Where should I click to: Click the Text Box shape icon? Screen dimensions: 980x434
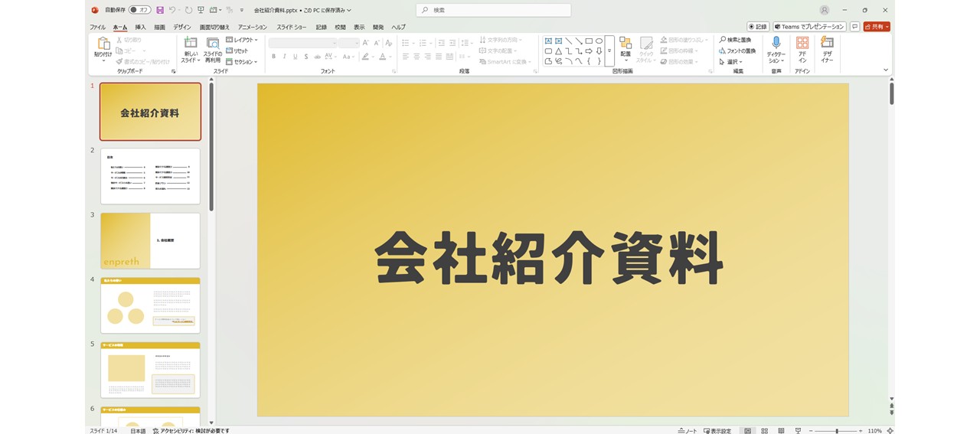pyautogui.click(x=548, y=41)
